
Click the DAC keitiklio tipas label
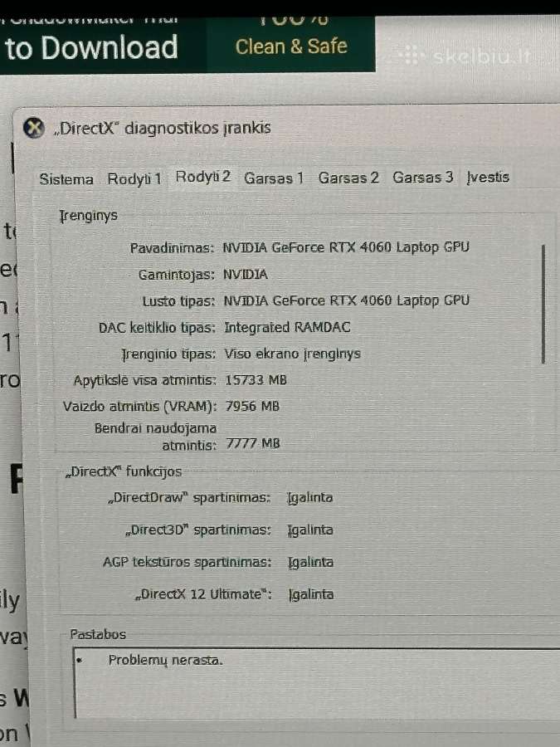[157, 328]
